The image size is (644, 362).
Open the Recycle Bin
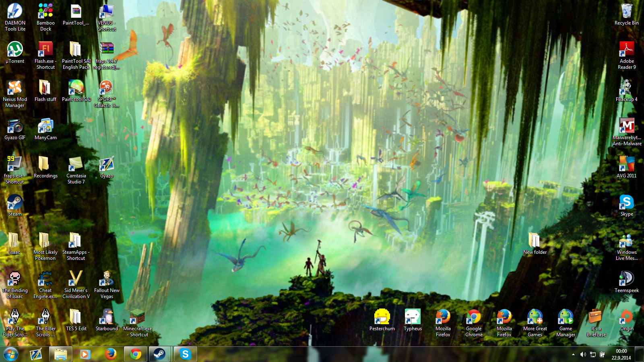pyautogui.click(x=627, y=14)
